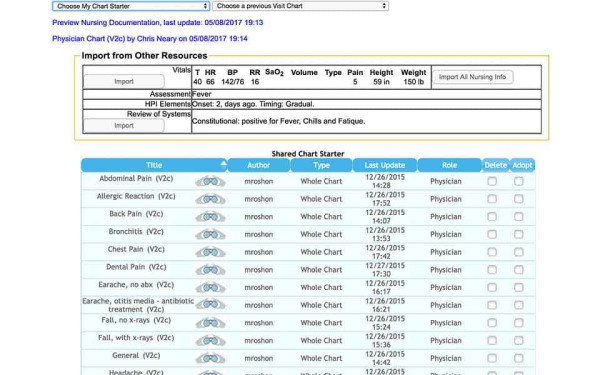Check Adopt box for Chest Pain
This screenshot has width=600, height=375.
(518, 252)
